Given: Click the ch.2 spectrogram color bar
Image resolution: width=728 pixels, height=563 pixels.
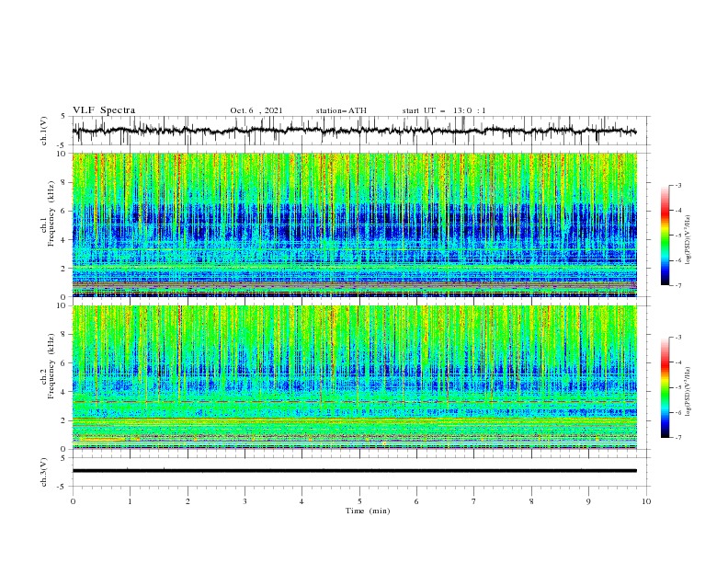Looking at the screenshot, I should click(665, 387).
